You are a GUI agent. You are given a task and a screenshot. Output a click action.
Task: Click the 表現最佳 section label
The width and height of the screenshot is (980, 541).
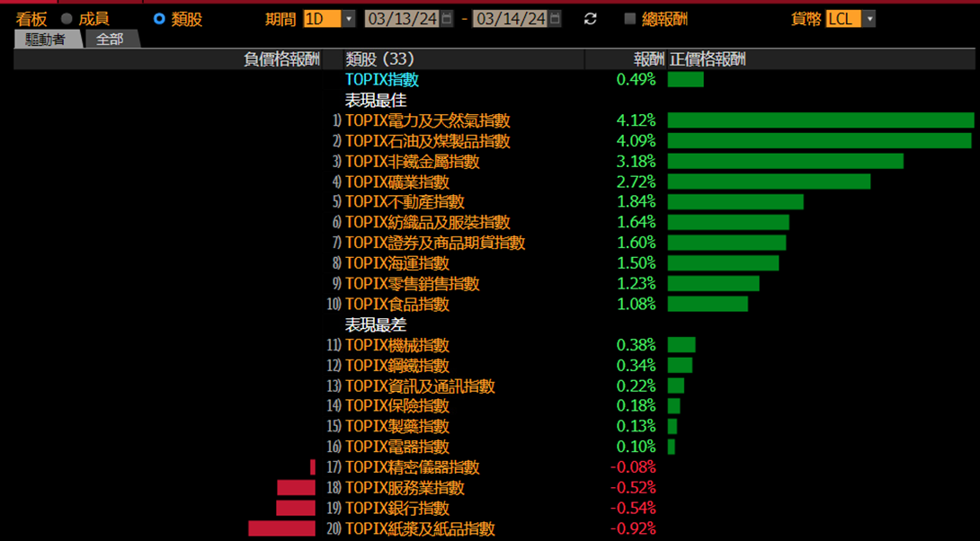pyautogui.click(x=376, y=100)
